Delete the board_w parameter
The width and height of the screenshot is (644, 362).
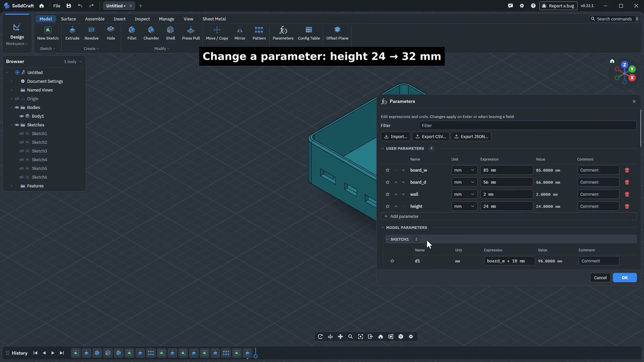627,170
